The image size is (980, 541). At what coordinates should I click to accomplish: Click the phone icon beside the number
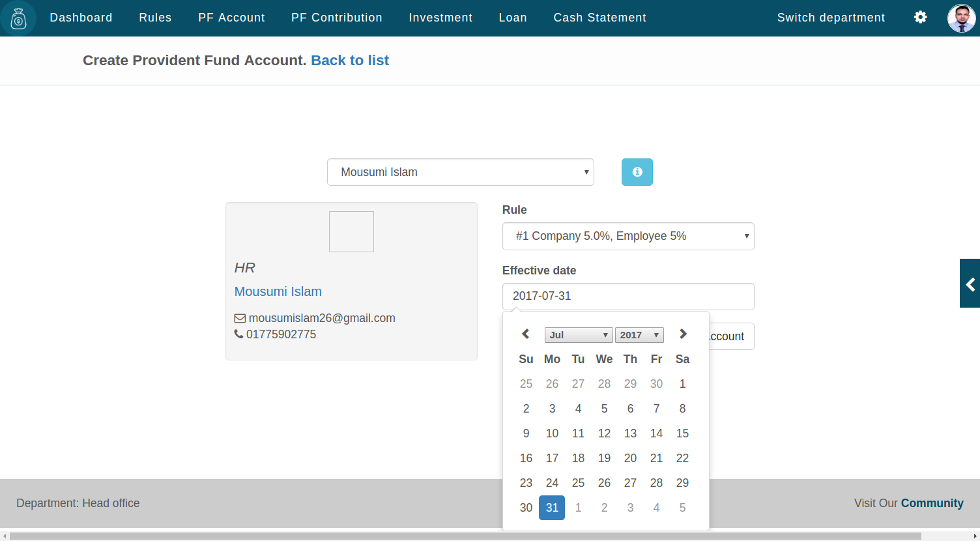(x=238, y=334)
